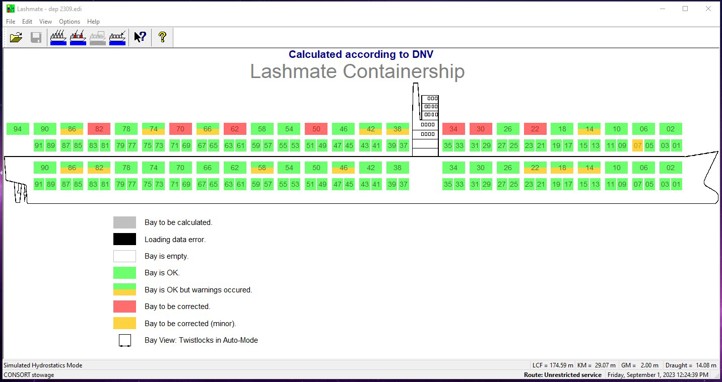Select in-hold bay 46 with warning
The image size is (722, 382).
coord(344,168)
